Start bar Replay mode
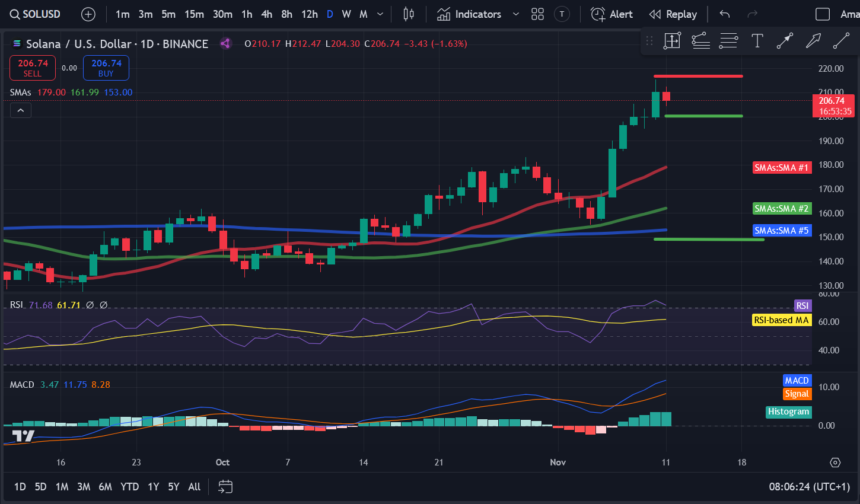Viewport: 860px width, 504px height. click(673, 14)
